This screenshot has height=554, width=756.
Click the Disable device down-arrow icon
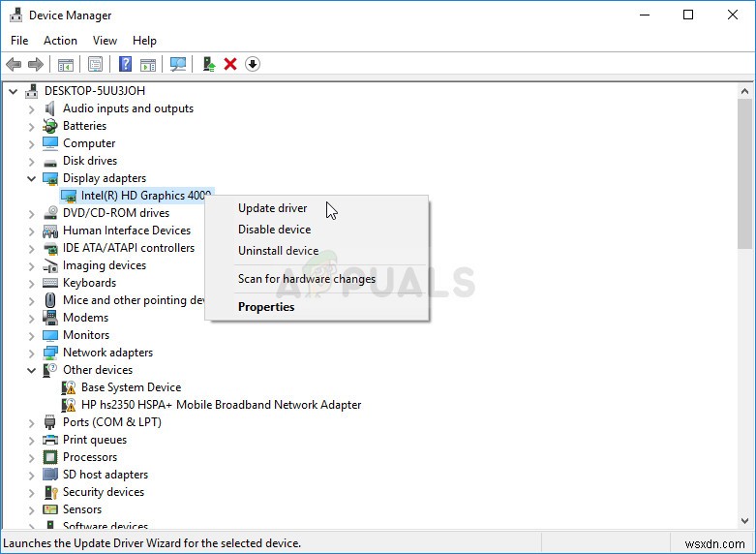tap(253, 64)
